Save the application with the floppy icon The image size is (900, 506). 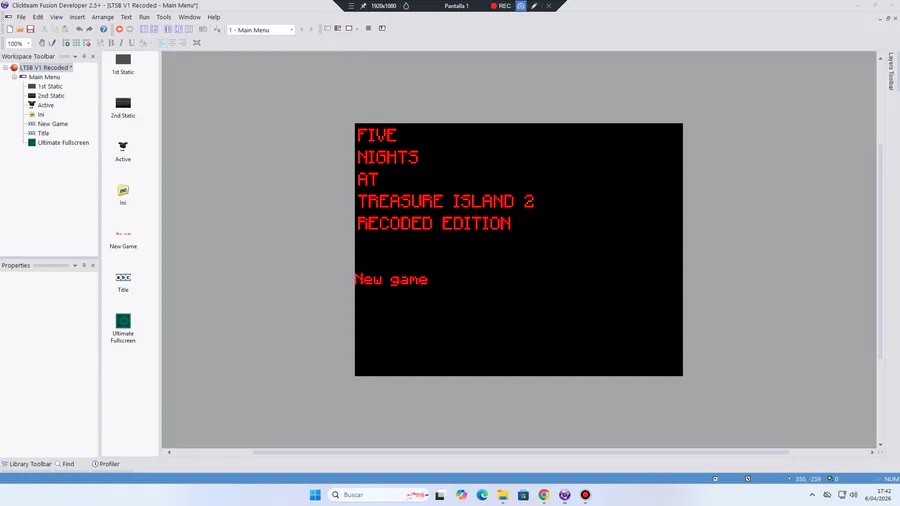(30, 29)
